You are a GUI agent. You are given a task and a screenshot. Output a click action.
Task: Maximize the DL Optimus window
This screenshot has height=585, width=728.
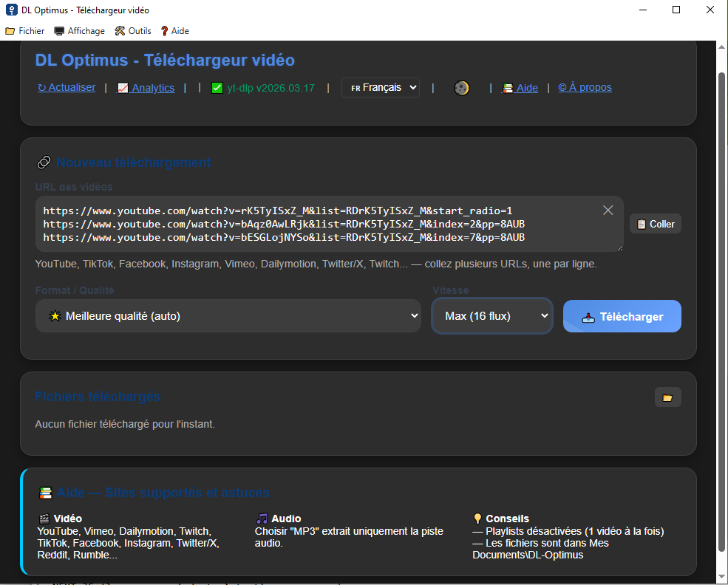pyautogui.click(x=676, y=10)
